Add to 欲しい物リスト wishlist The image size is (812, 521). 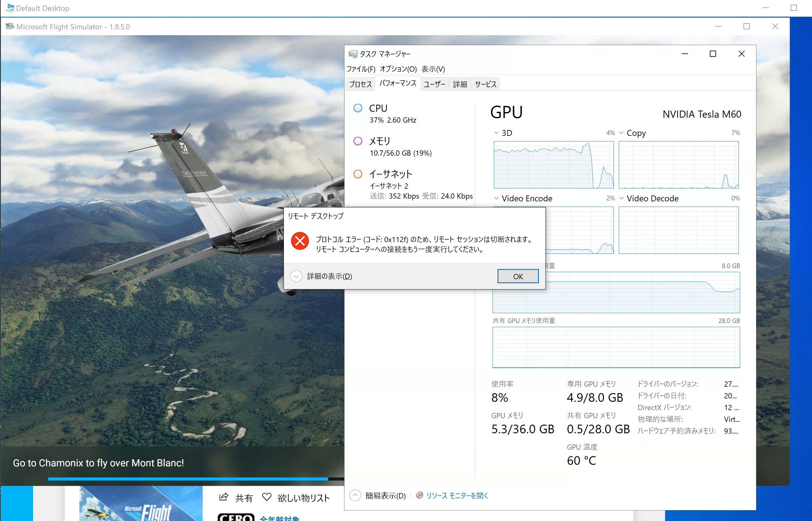(x=296, y=498)
